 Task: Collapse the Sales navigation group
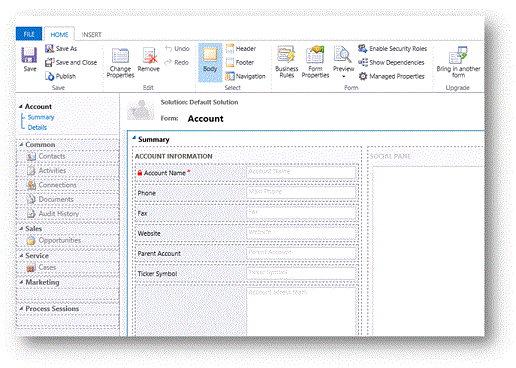[21, 228]
